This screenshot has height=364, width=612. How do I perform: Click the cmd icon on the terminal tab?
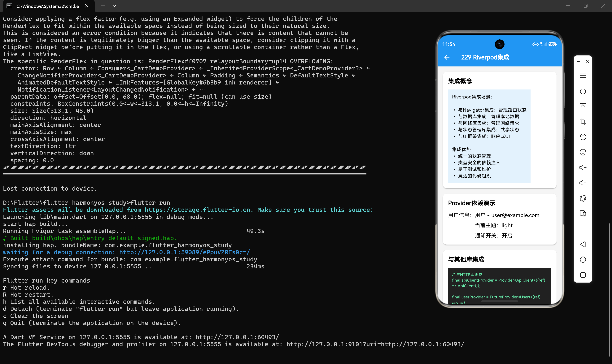pos(9,6)
